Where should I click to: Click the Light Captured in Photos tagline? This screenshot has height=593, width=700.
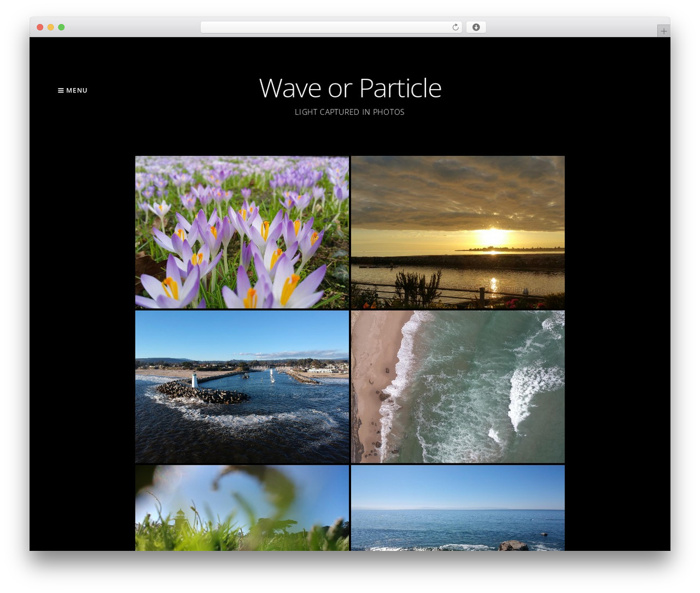point(349,112)
